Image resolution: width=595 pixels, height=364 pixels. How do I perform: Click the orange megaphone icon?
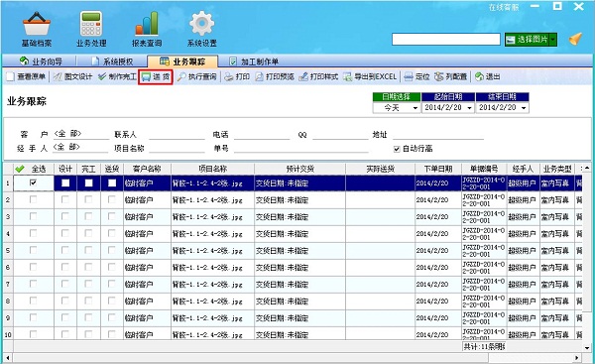coord(575,39)
